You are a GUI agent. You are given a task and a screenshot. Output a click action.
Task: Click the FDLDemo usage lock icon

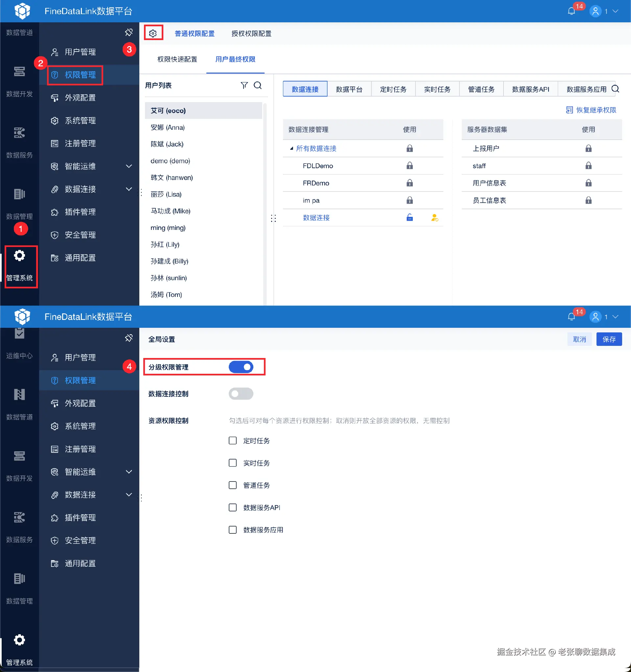click(409, 166)
